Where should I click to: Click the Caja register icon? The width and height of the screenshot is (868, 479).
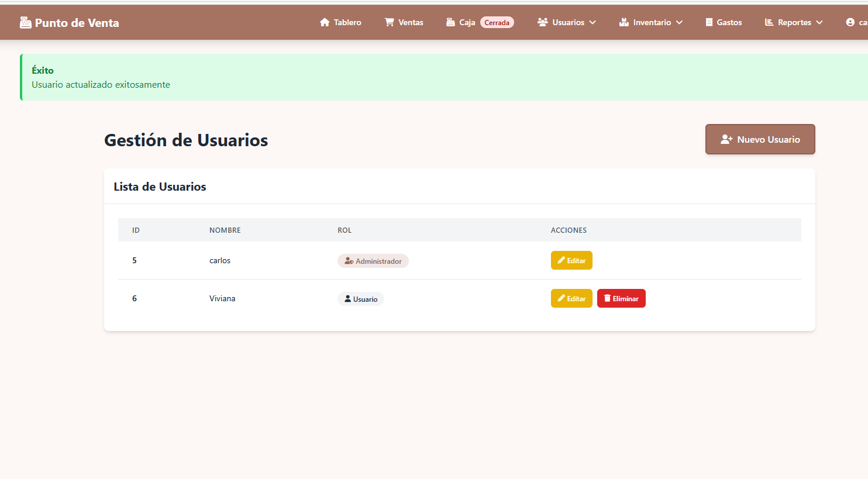(450, 22)
